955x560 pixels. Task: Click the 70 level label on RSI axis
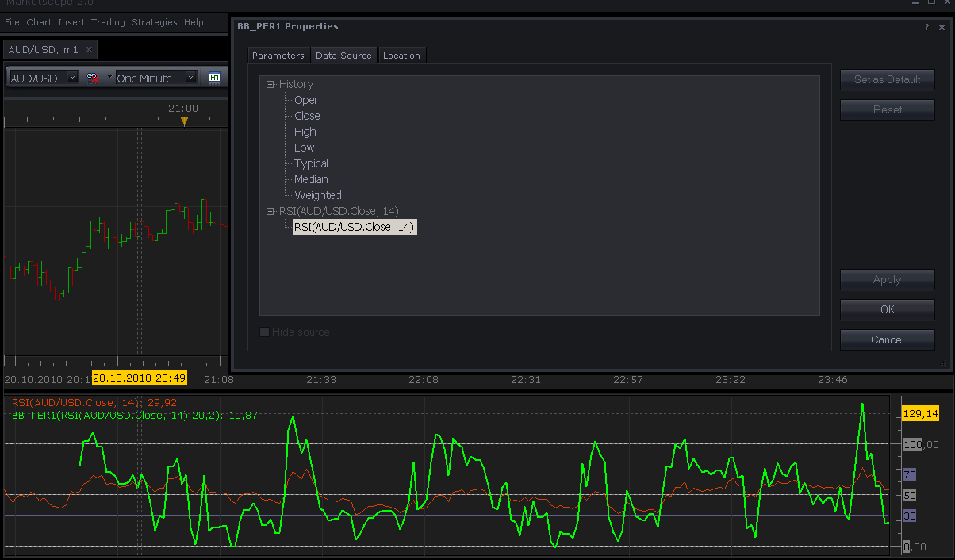click(910, 474)
